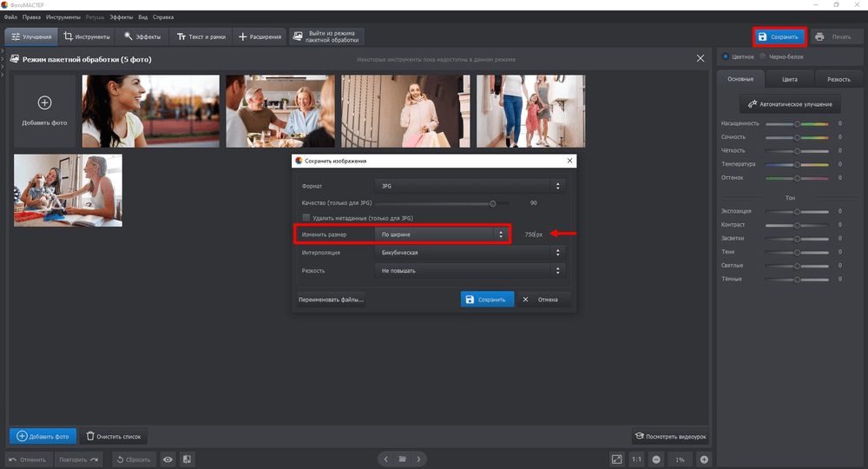This screenshot has width=868, height=469.
Task: Open the folder icon between navigation arrows
Action: [403, 459]
